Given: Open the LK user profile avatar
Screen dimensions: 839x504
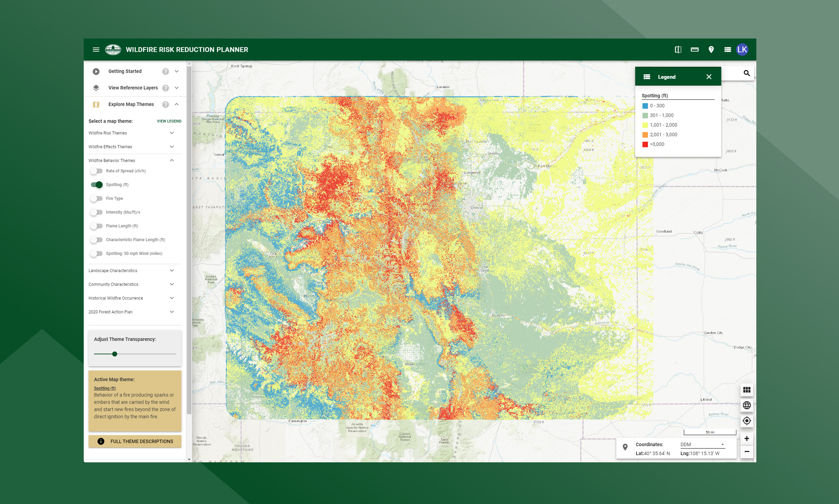Looking at the screenshot, I should point(742,50).
